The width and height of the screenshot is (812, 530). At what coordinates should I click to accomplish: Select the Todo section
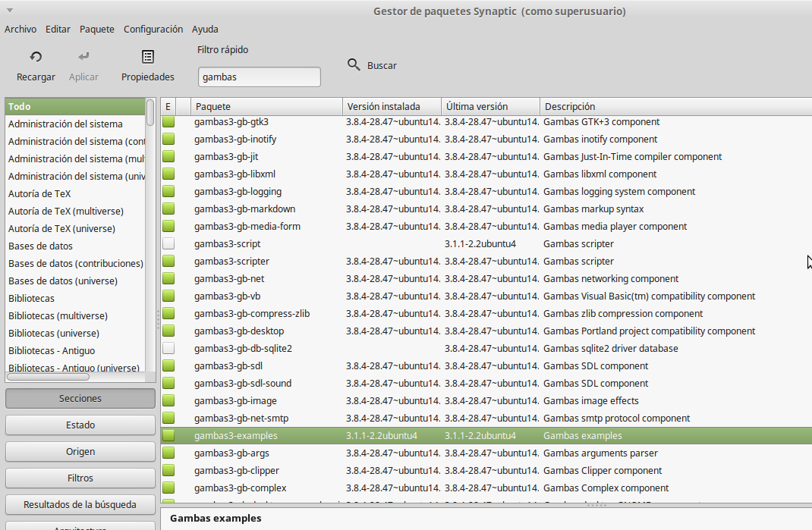coord(76,106)
